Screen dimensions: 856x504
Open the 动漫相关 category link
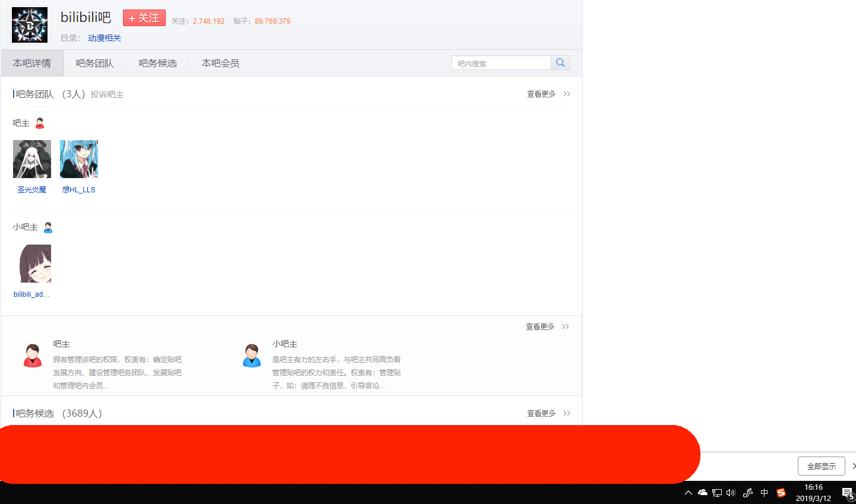(105, 38)
